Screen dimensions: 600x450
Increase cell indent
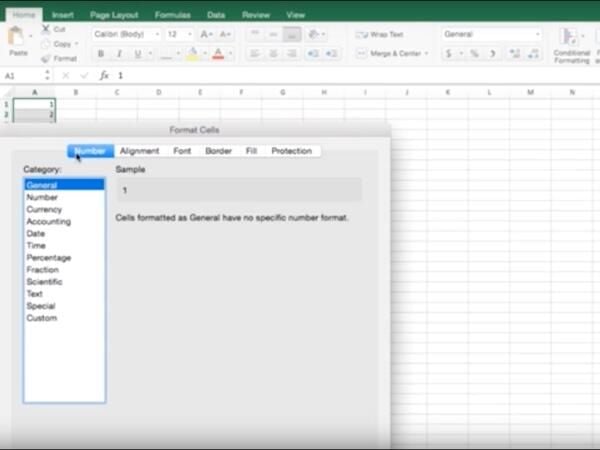pyautogui.click(x=331, y=54)
